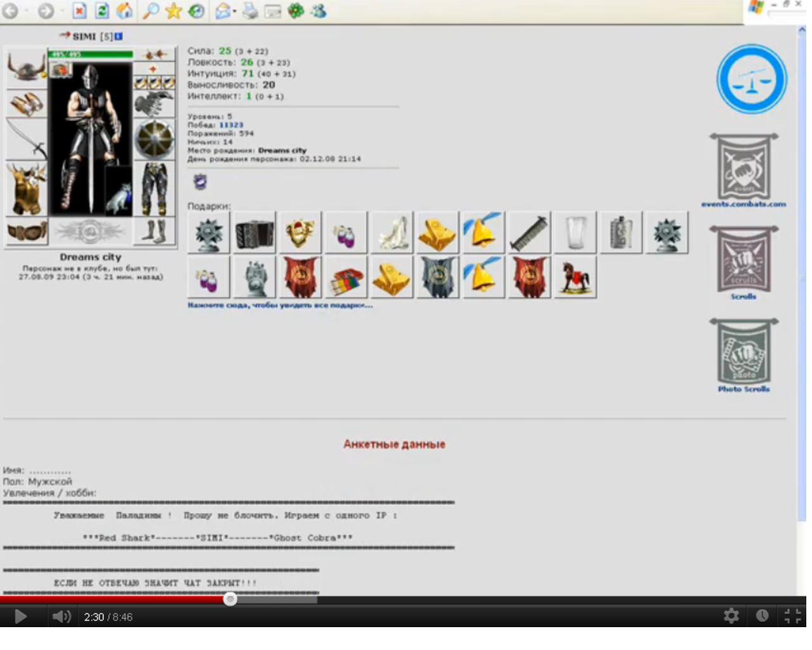The height and width of the screenshot is (650, 812).
Task: Open link to see all gifts
Action: point(280,305)
